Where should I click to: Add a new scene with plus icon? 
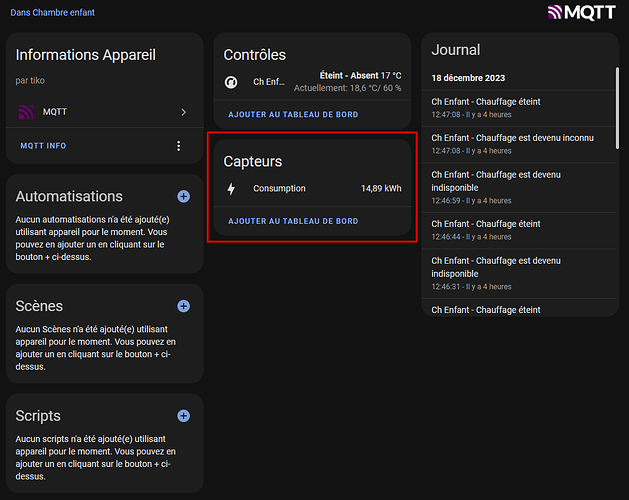tap(183, 306)
